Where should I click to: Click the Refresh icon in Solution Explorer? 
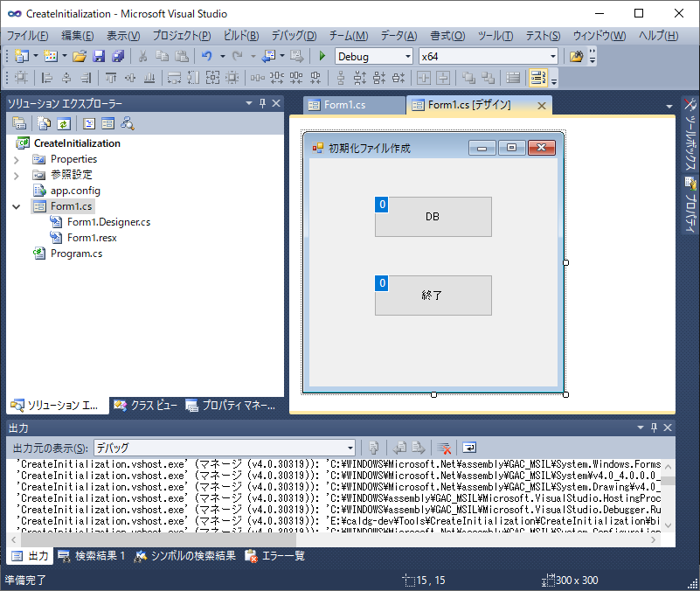click(x=64, y=123)
